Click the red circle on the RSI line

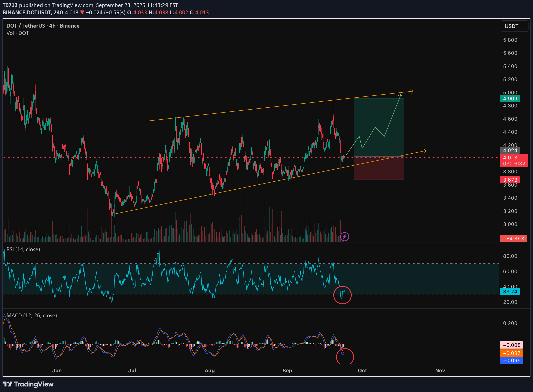[x=342, y=295]
